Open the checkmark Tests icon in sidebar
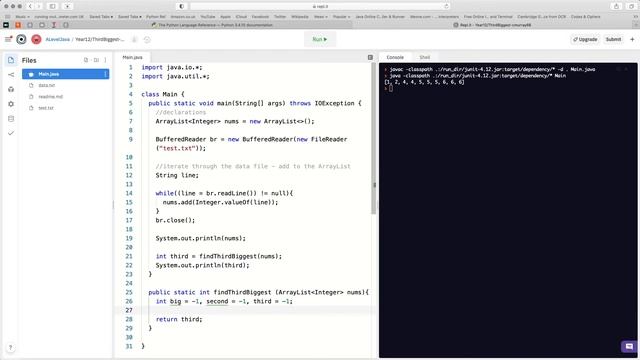The width and height of the screenshot is (640, 360). (x=11, y=133)
